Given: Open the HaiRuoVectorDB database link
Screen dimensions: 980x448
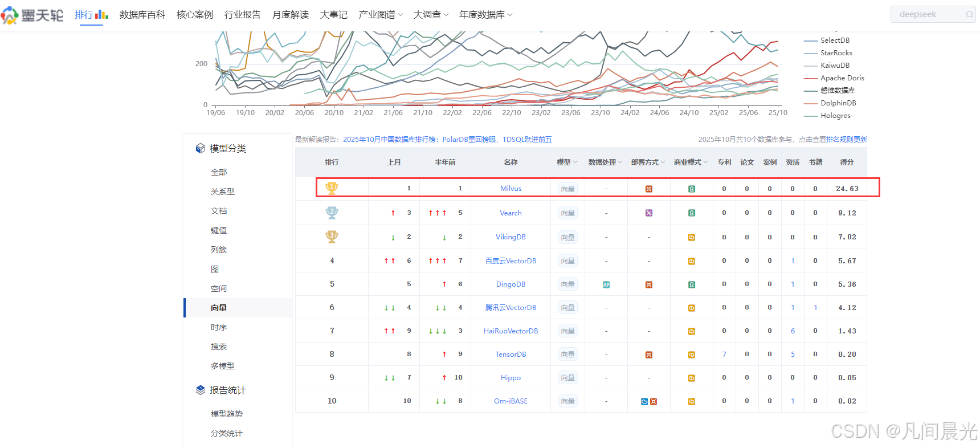Looking at the screenshot, I should pos(511,331).
